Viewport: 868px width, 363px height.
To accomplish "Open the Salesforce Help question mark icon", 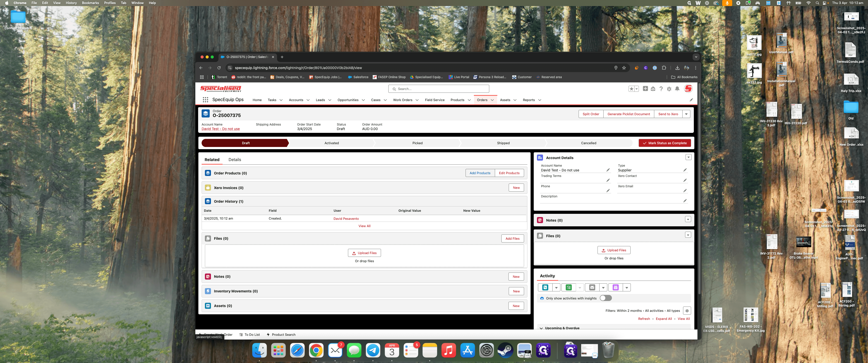I will tap(661, 88).
